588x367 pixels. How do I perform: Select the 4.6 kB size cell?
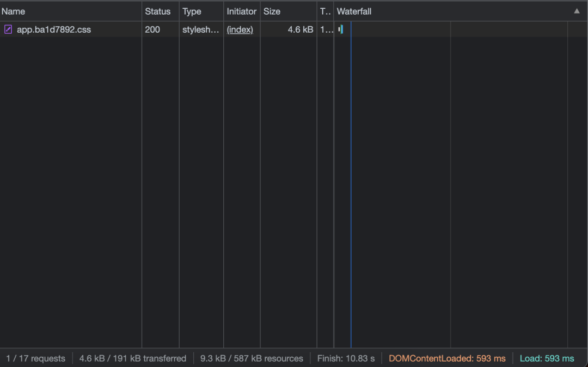pyautogui.click(x=301, y=29)
